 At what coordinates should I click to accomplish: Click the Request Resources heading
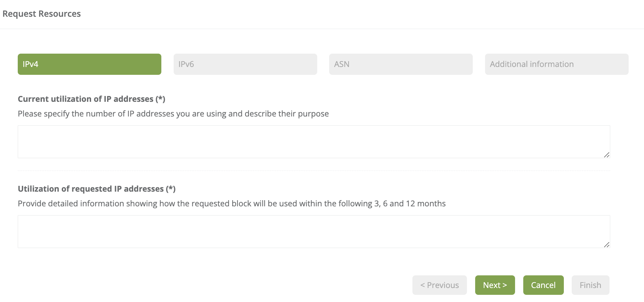tap(42, 14)
